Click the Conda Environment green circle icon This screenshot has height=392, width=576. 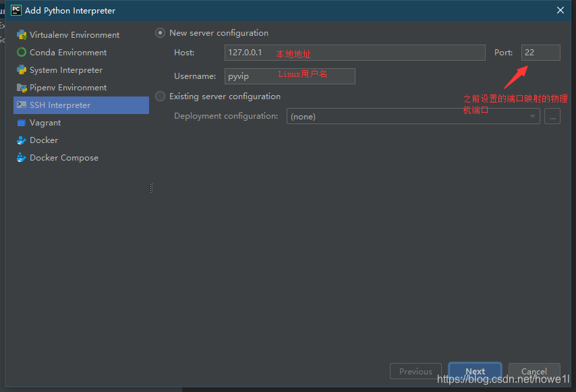(22, 52)
